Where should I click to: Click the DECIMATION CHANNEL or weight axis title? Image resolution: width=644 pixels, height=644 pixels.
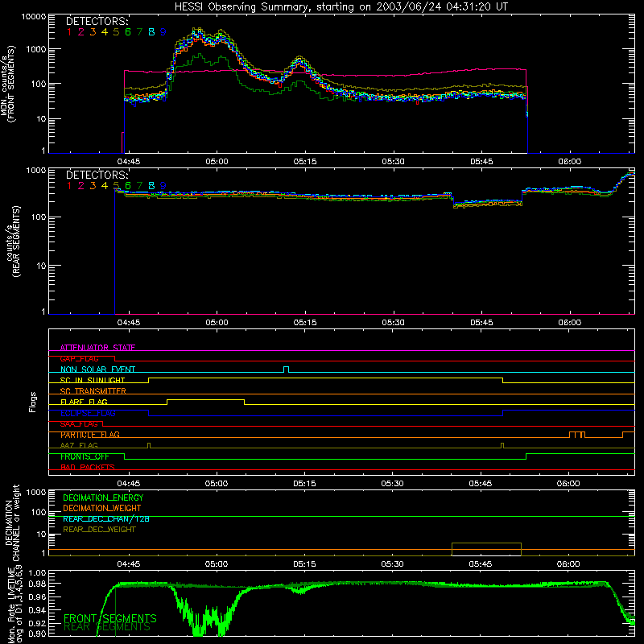13,522
